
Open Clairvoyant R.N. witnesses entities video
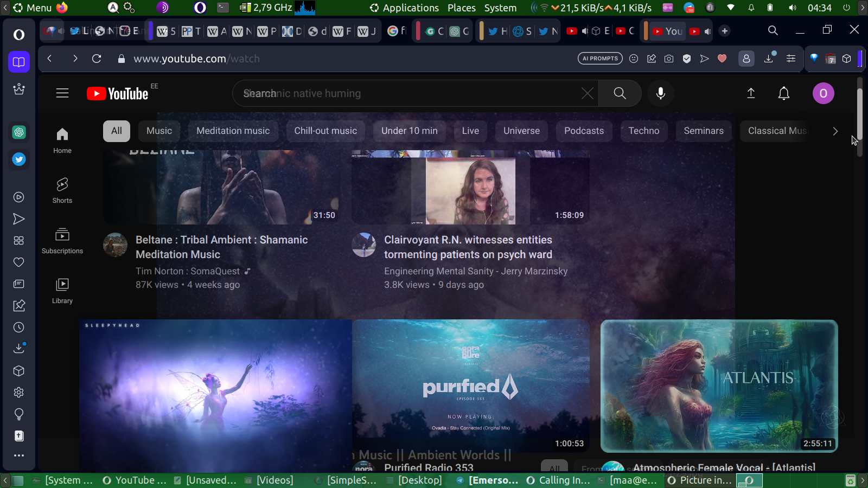point(468,247)
